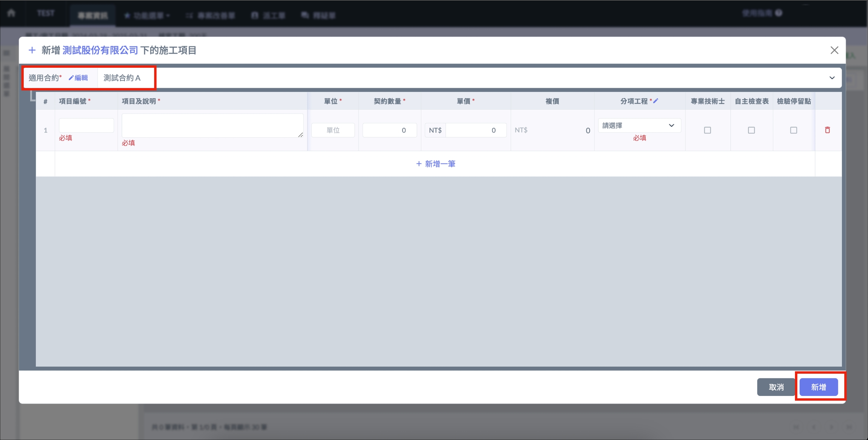Click the help question mark icon at top right

coord(779,13)
